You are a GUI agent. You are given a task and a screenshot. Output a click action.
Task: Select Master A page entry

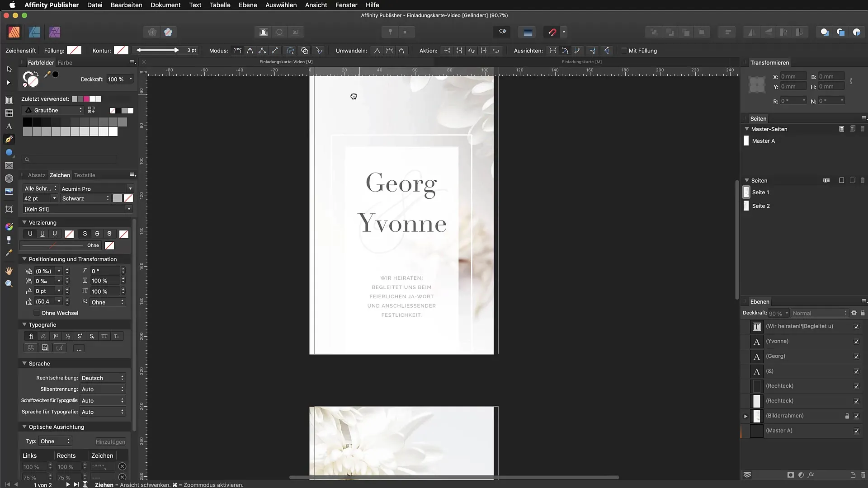click(x=763, y=141)
